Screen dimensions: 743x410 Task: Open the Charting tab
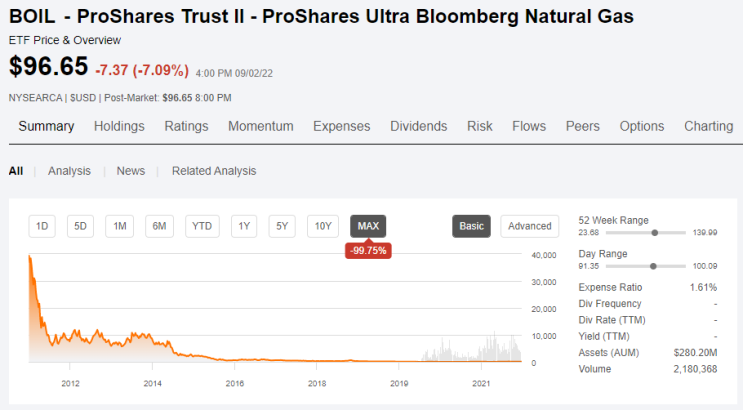click(x=709, y=126)
